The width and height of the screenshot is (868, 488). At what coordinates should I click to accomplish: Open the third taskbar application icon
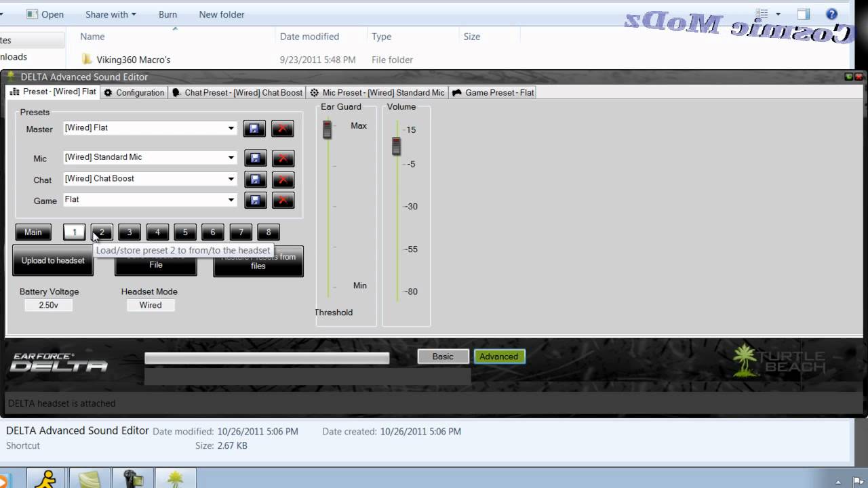coord(133,478)
